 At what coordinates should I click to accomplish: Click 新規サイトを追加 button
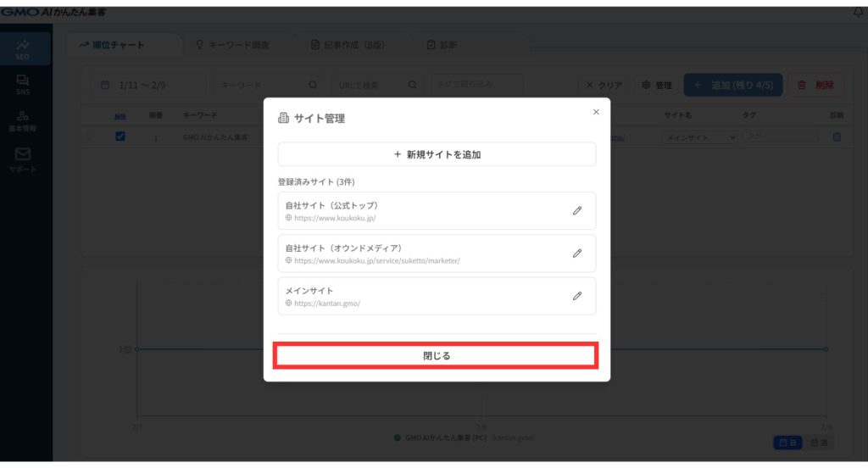437,154
